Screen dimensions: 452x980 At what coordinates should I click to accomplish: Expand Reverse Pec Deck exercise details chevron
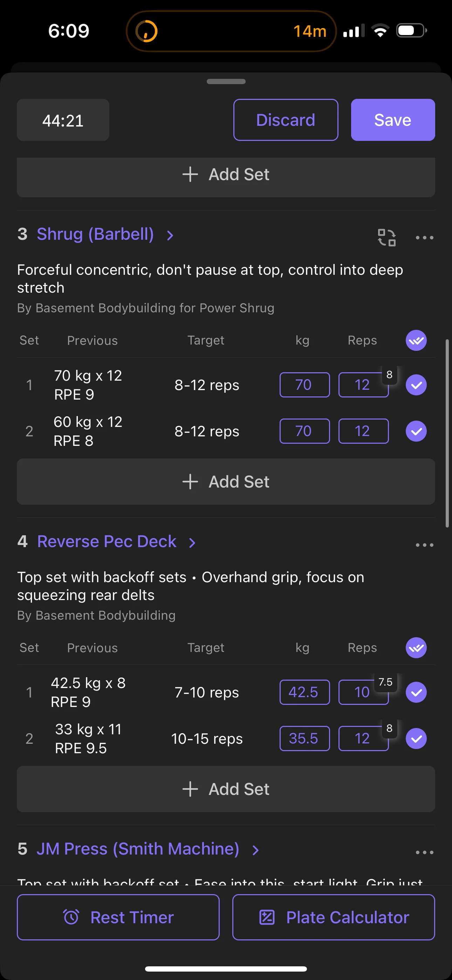192,543
